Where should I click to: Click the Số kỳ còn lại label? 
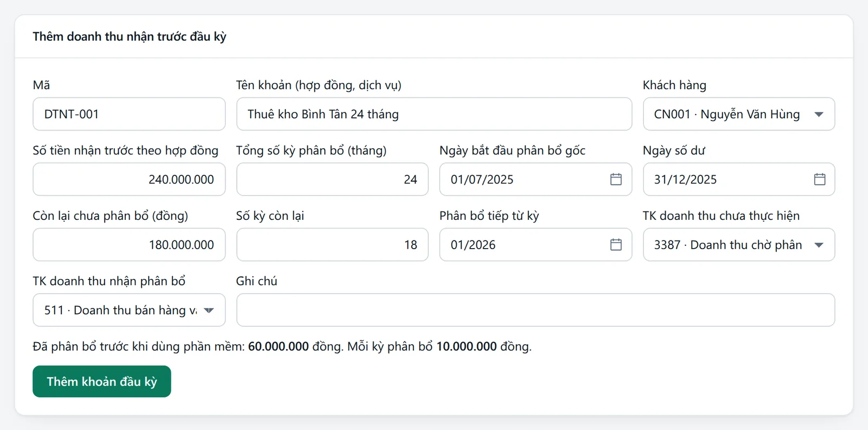pos(270,216)
